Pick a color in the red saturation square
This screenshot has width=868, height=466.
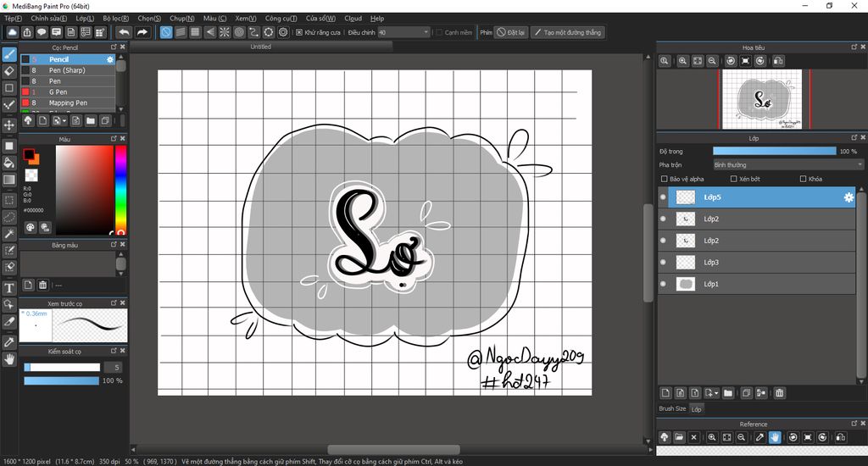pos(84,190)
